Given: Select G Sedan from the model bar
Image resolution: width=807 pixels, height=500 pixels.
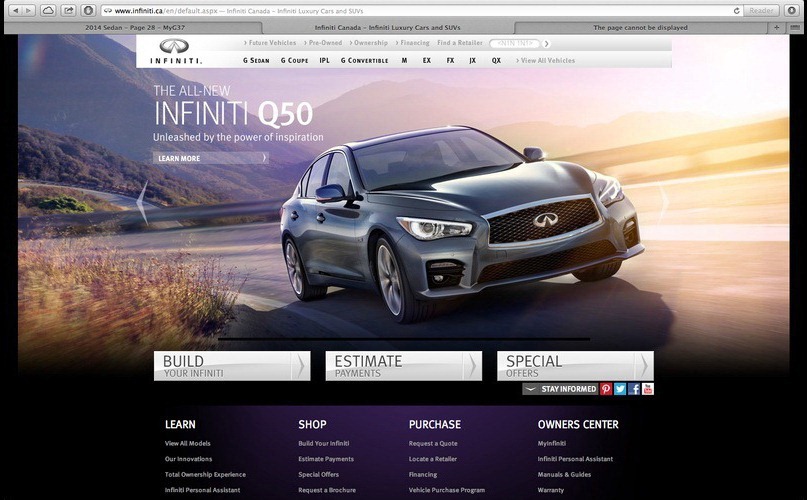Looking at the screenshot, I should point(256,60).
